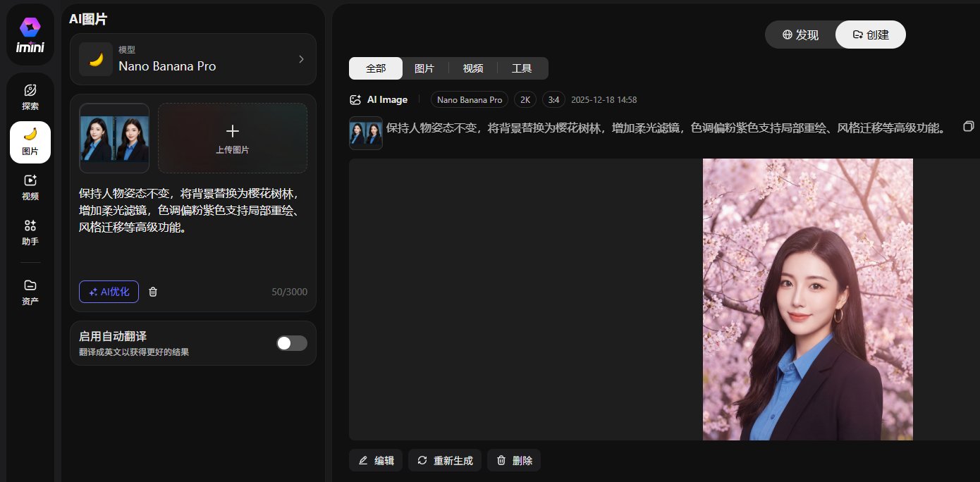
Task: Open the generated cherry blossom portrait image
Action: click(x=807, y=299)
